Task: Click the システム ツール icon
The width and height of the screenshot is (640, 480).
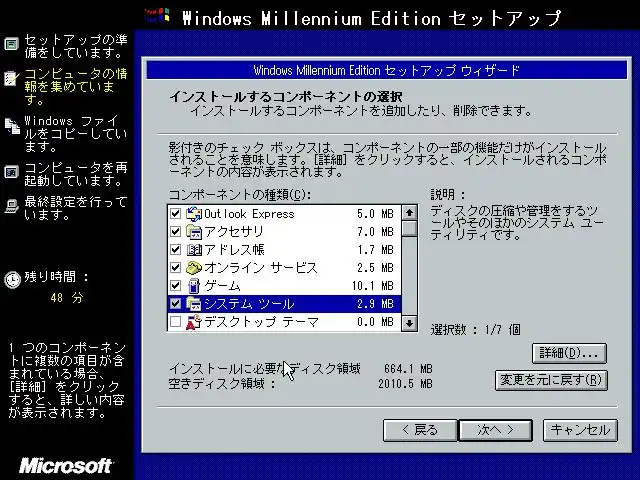Action: [194, 304]
